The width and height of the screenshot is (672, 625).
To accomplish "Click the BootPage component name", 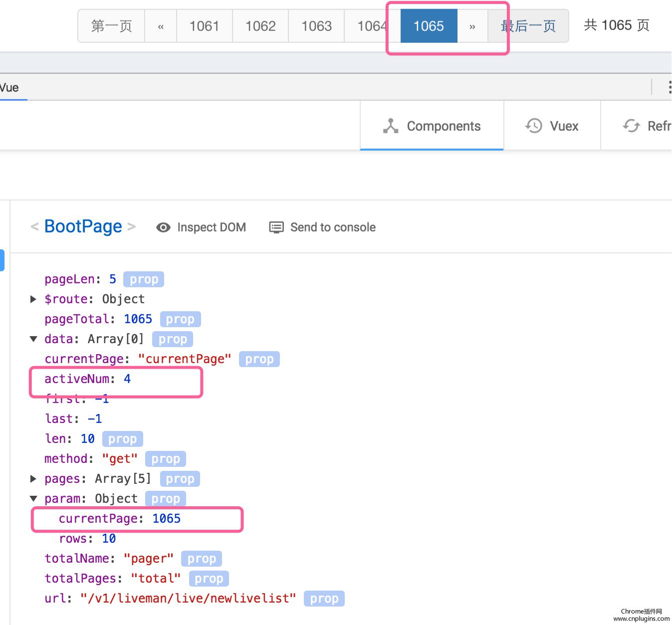I will [x=83, y=226].
